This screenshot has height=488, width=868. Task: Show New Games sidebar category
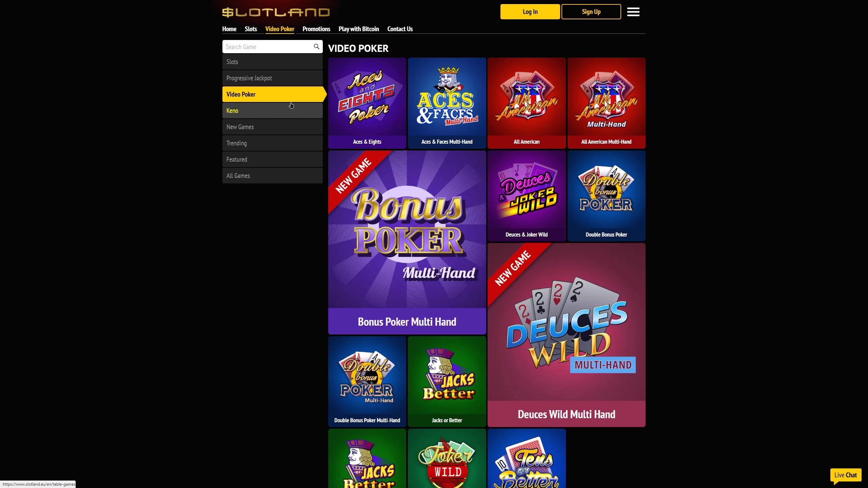pyautogui.click(x=272, y=127)
